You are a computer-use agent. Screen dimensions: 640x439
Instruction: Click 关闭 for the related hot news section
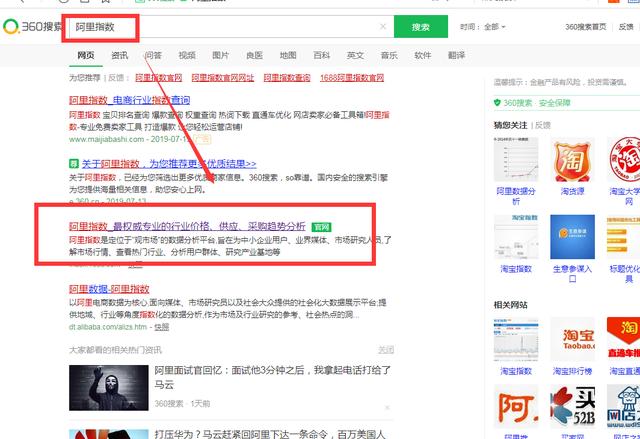point(386,350)
